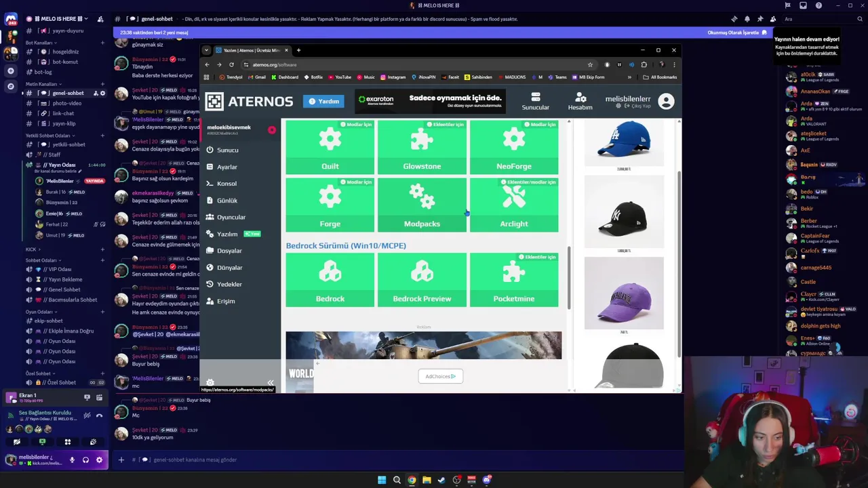The image size is (868, 488).
Task: Open Discord threads icon in channel header
Action: click(734, 19)
